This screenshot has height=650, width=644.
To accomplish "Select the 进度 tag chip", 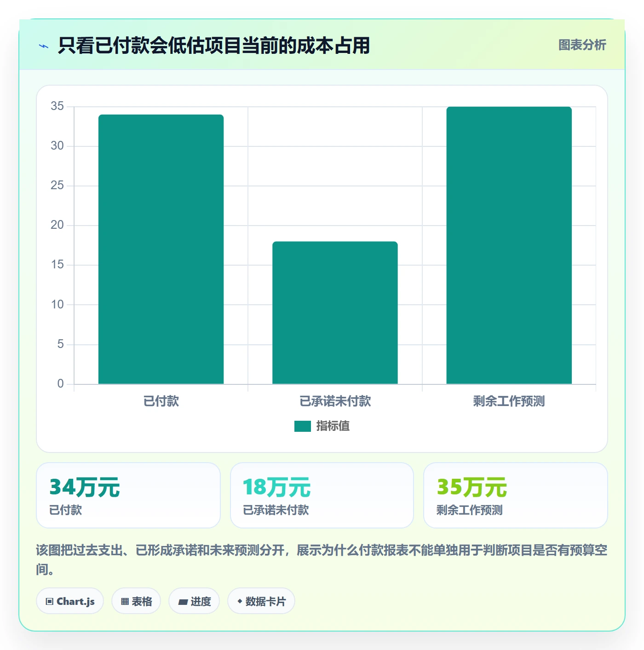I will point(194,601).
